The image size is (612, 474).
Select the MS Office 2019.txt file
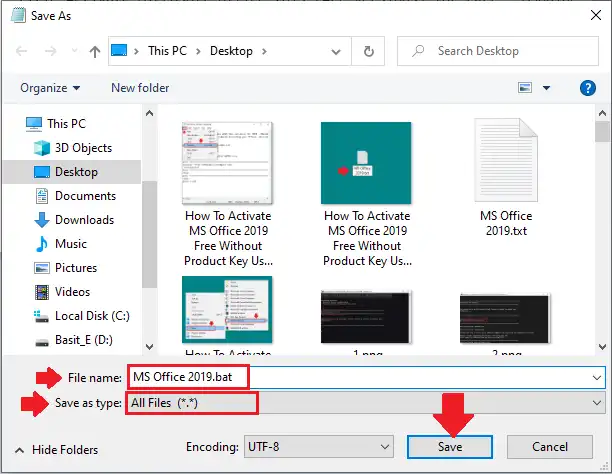506,178
